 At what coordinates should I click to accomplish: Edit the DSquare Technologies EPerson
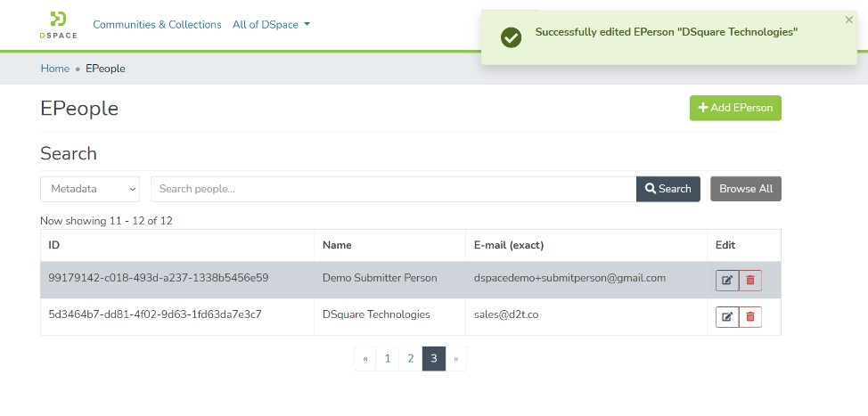[727, 316]
